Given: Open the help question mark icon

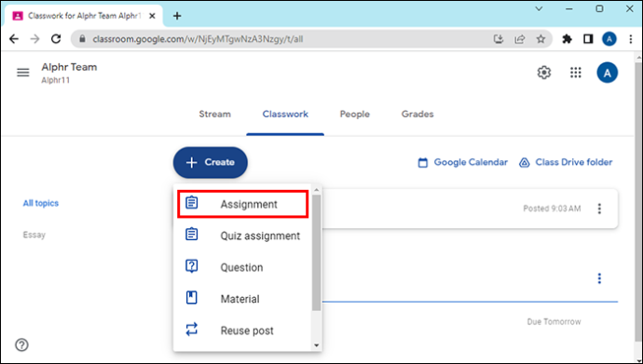Looking at the screenshot, I should click(21, 344).
